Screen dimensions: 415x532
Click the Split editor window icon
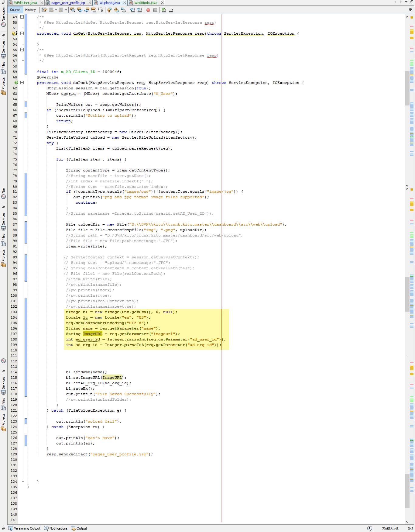[x=411, y=10]
